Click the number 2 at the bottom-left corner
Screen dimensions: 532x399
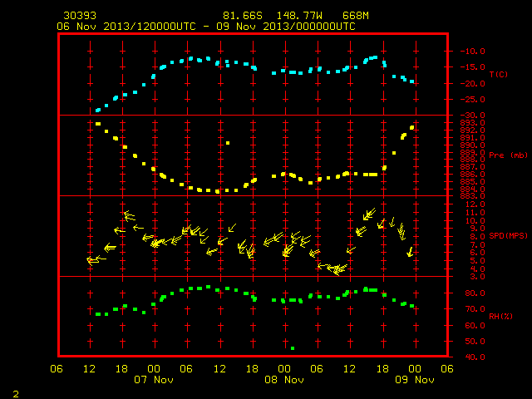pos(16,394)
